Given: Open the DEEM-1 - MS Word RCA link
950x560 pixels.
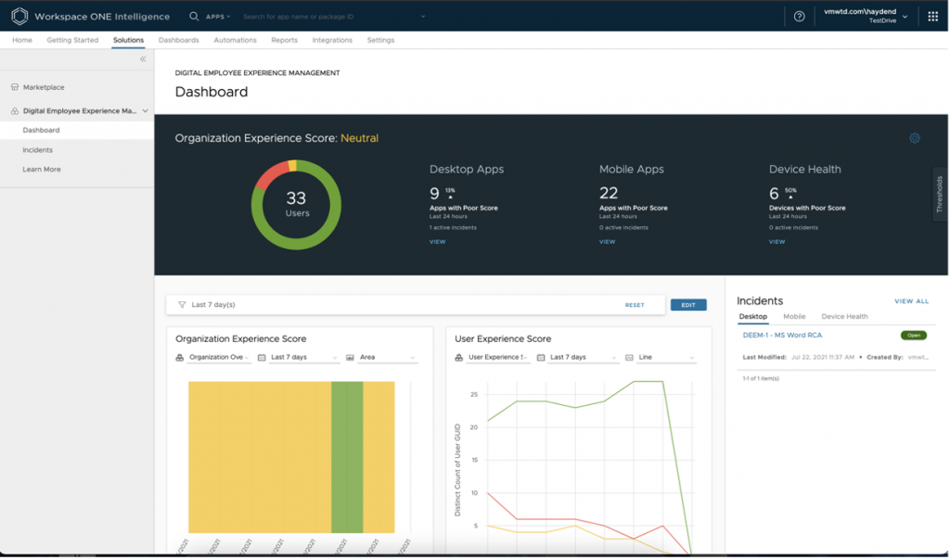Looking at the screenshot, I should [782, 335].
